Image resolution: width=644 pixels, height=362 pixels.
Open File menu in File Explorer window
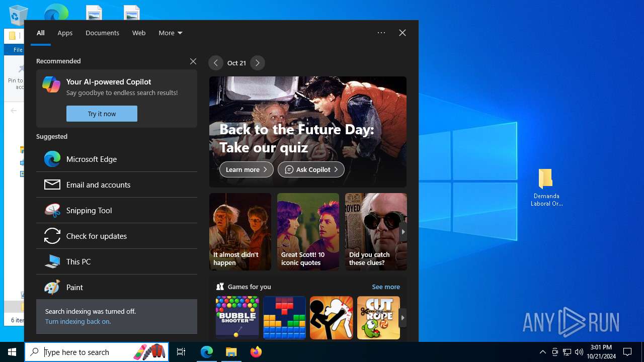[x=18, y=50]
